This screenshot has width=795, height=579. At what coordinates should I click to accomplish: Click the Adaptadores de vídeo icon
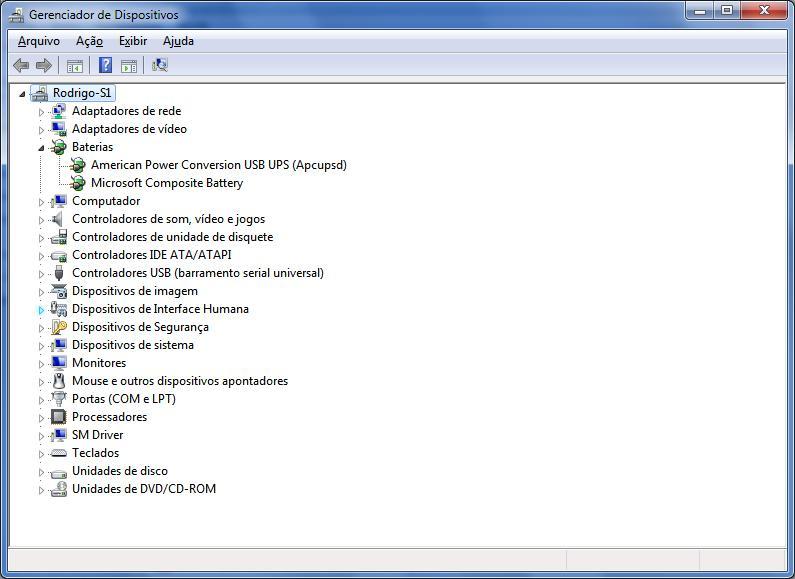coord(58,129)
